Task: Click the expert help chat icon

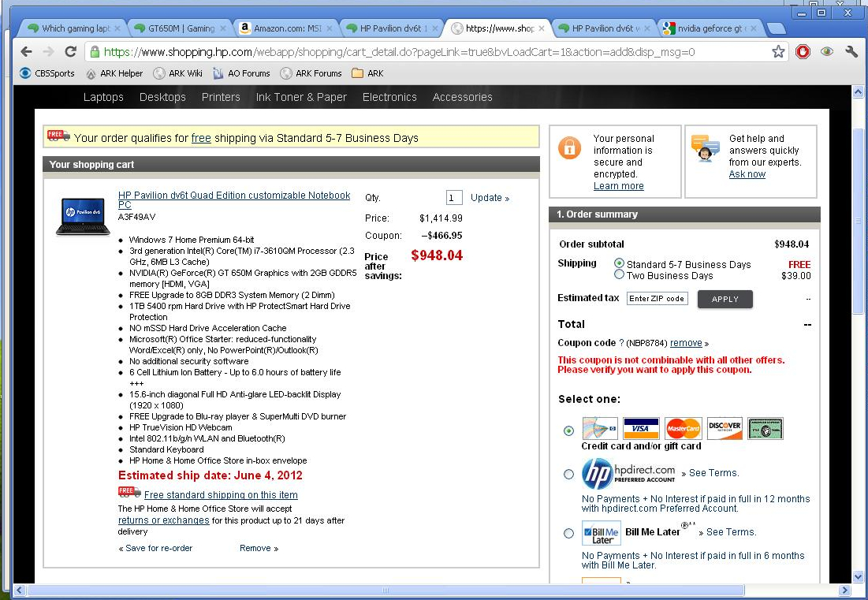Action: [706, 147]
